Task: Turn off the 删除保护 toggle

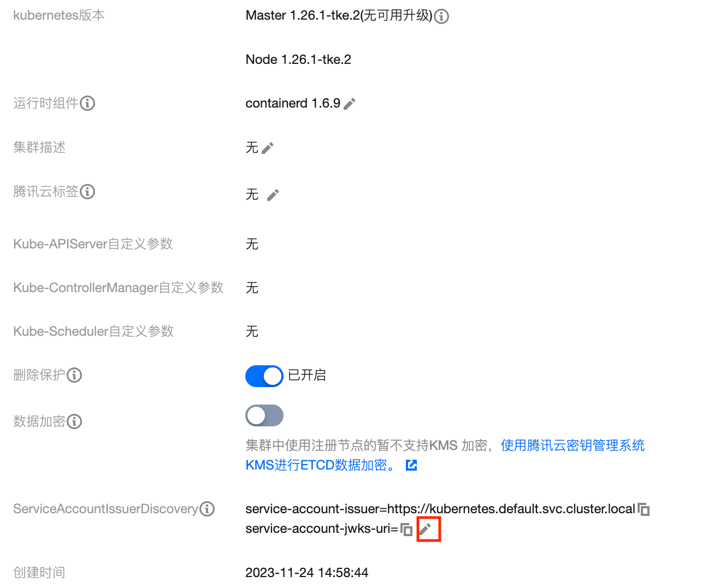Action: click(264, 376)
